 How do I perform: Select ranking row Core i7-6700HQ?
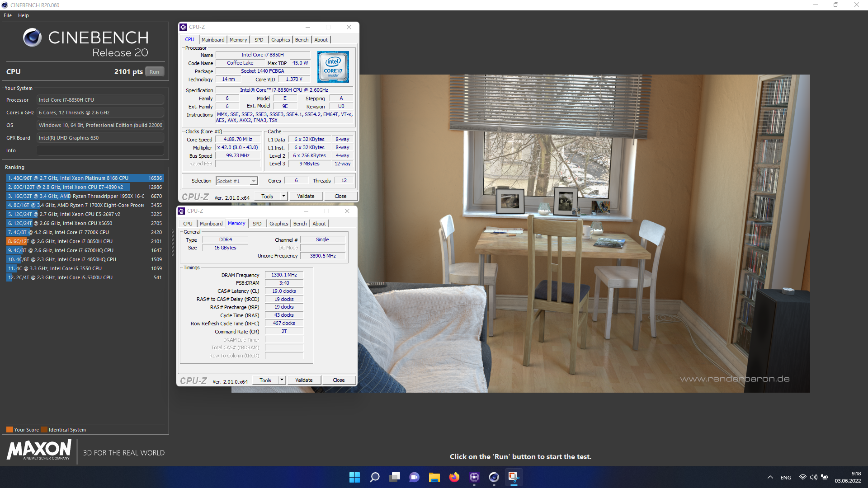click(85, 250)
